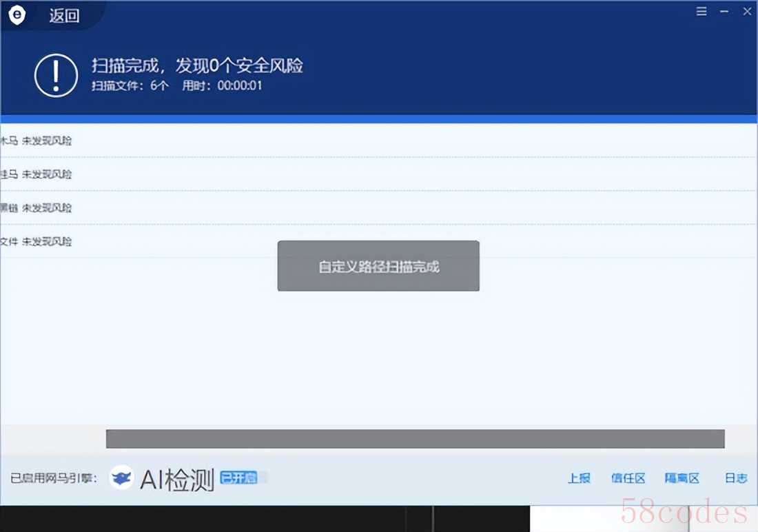
Task: Select the 挂马 未发现风险 row
Action: click(x=378, y=174)
